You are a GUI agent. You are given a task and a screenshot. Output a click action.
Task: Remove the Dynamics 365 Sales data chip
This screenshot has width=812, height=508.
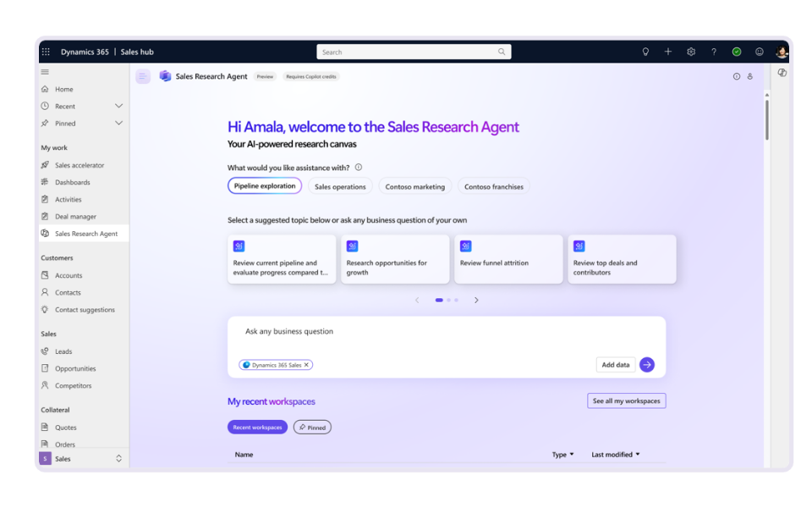pos(306,365)
